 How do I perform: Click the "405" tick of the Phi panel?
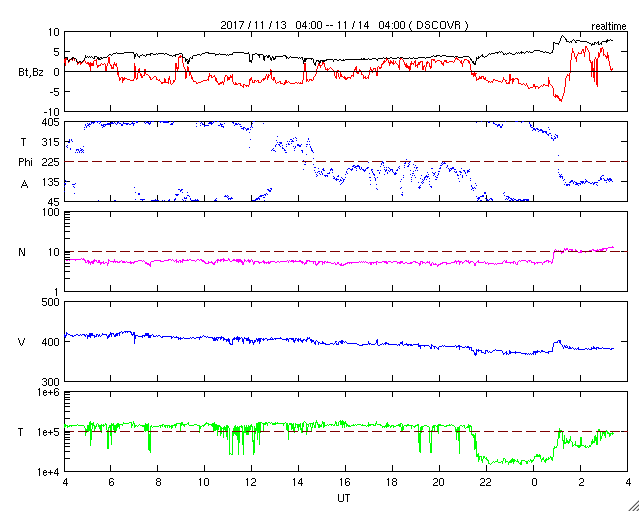[52, 122]
